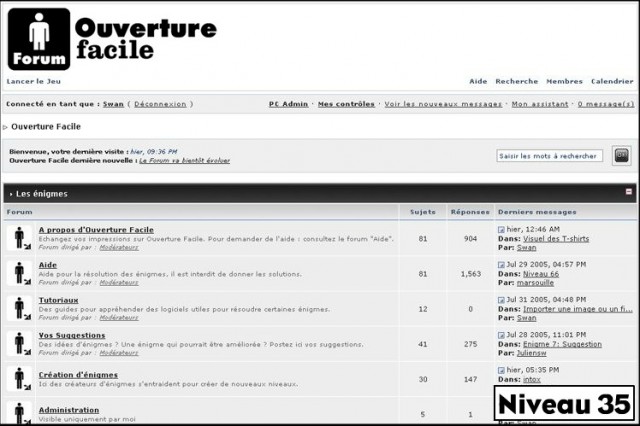Click Déconnexion to log out
Image resolution: width=640 pixels, height=426 pixels.
pos(160,104)
